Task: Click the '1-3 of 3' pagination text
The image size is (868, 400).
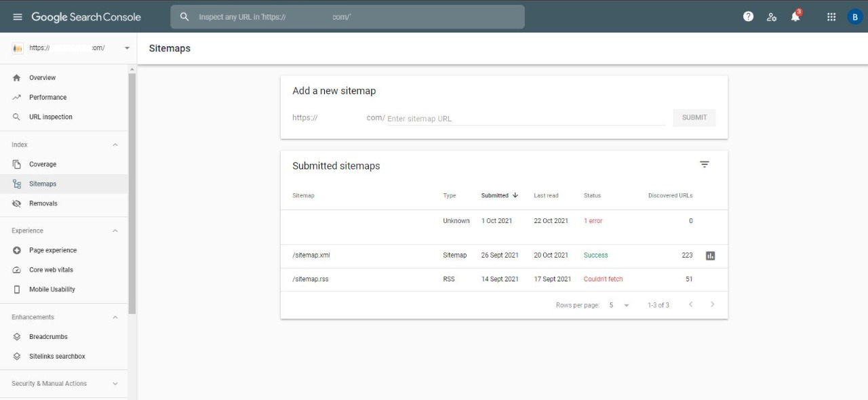Action: 658,305
